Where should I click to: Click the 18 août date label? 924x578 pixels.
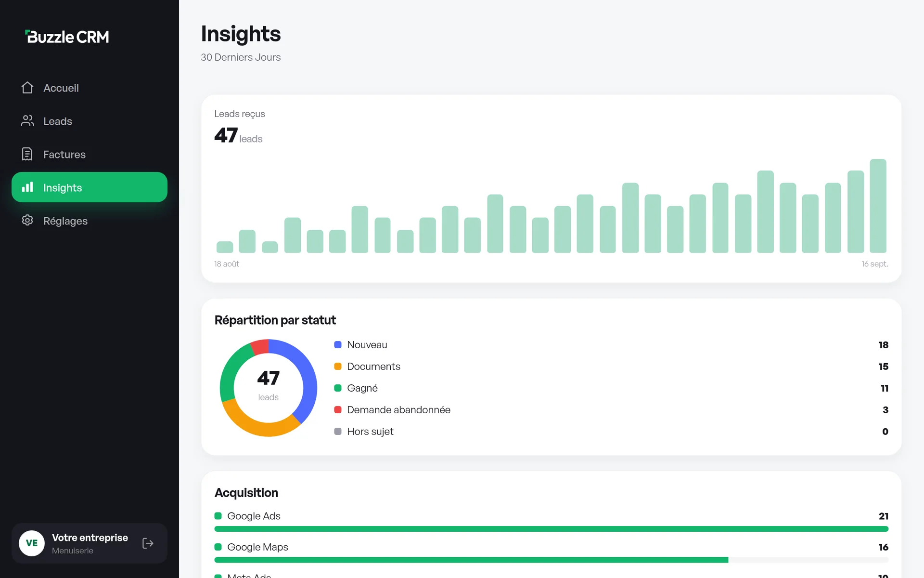[227, 264]
